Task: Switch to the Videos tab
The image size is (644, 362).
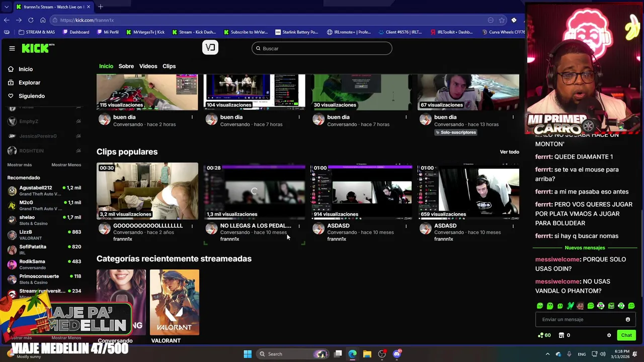Action: point(148,66)
